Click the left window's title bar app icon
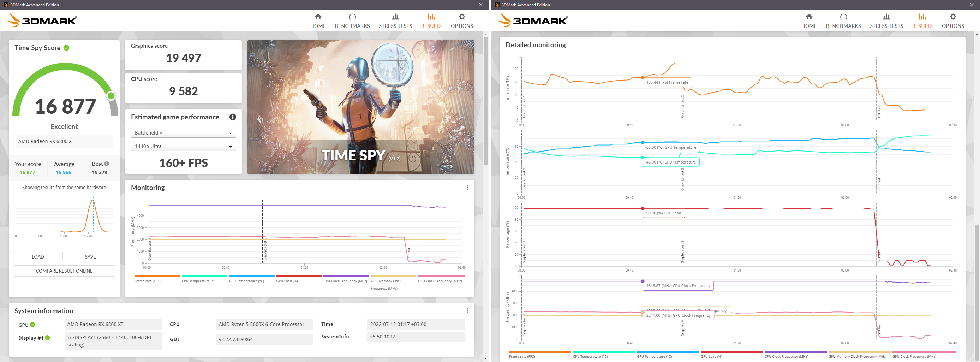This screenshot has width=980, height=362. 5,5
